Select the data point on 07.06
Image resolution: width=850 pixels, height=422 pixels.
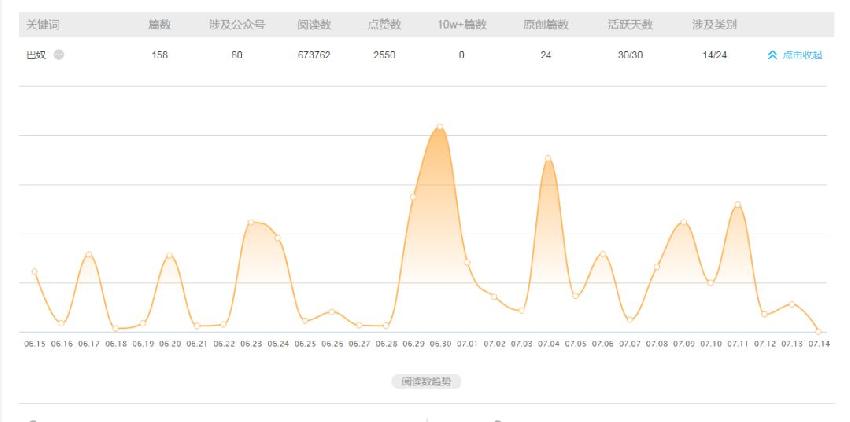(x=602, y=254)
